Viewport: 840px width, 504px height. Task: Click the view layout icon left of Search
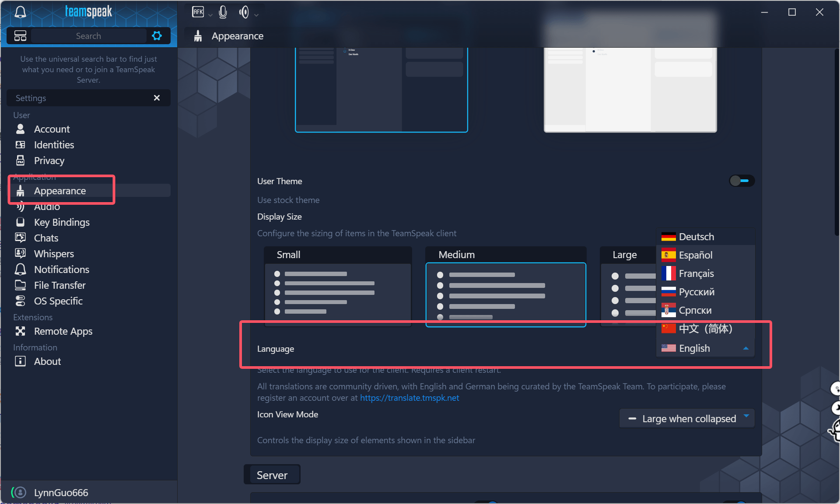tap(20, 36)
